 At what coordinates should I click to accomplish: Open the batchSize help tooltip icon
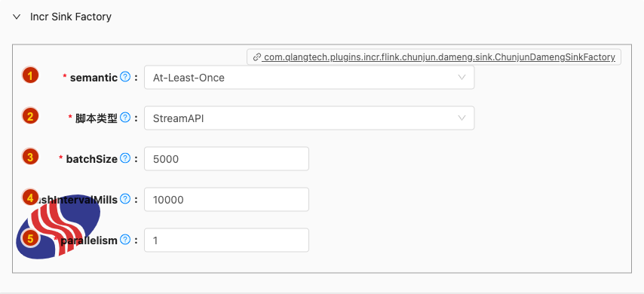[x=125, y=158]
